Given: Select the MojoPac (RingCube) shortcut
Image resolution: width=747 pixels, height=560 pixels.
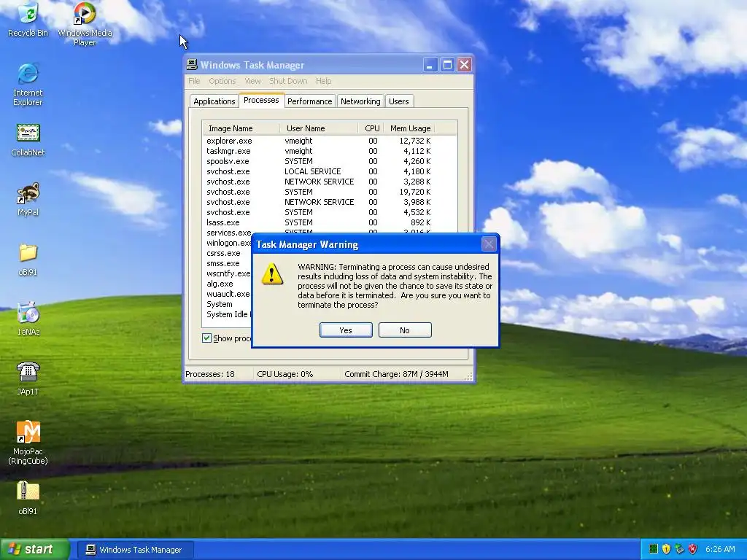Looking at the screenshot, I should pyautogui.click(x=28, y=443).
